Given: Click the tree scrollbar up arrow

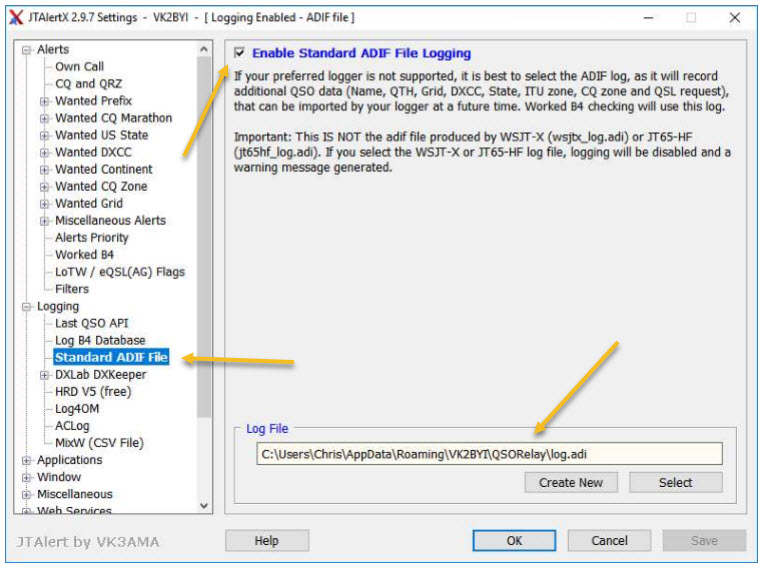Looking at the screenshot, I should tap(204, 49).
